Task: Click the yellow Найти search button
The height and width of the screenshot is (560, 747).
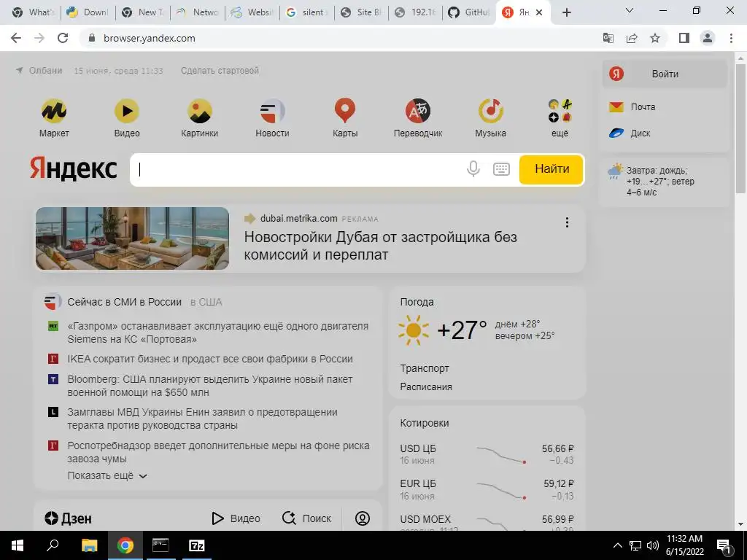Action: click(551, 169)
